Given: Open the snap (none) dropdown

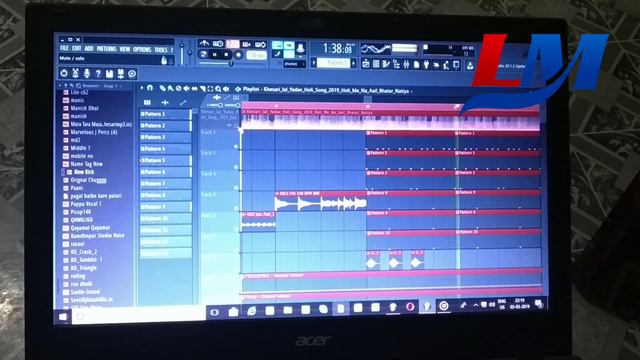Looking at the screenshot, I should point(294,64).
